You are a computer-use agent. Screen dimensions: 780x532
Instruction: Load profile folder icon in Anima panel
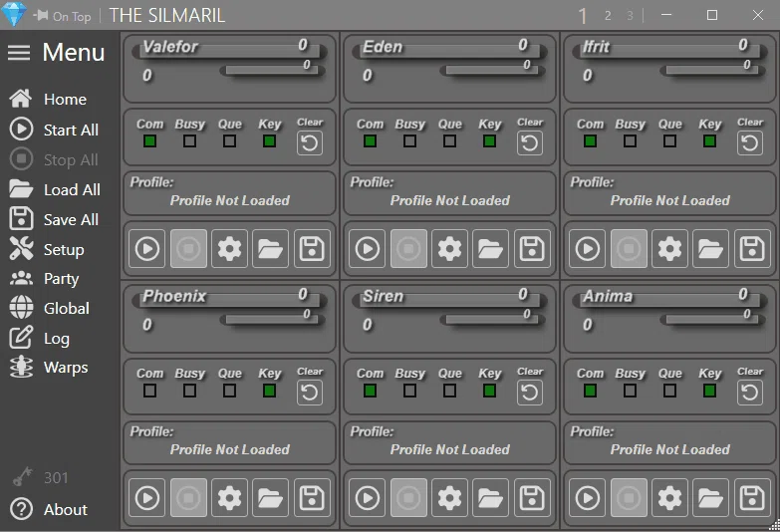[x=711, y=498]
